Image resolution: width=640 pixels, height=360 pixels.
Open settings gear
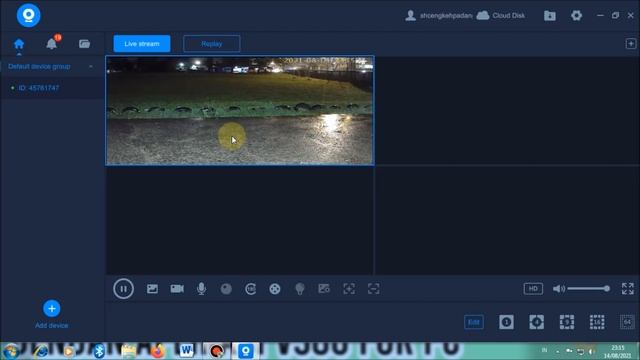(x=576, y=16)
